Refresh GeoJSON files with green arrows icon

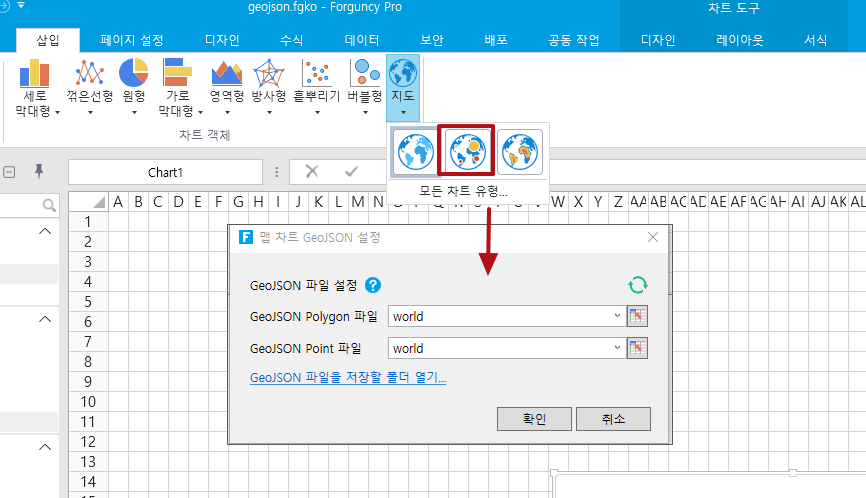pyautogui.click(x=637, y=285)
